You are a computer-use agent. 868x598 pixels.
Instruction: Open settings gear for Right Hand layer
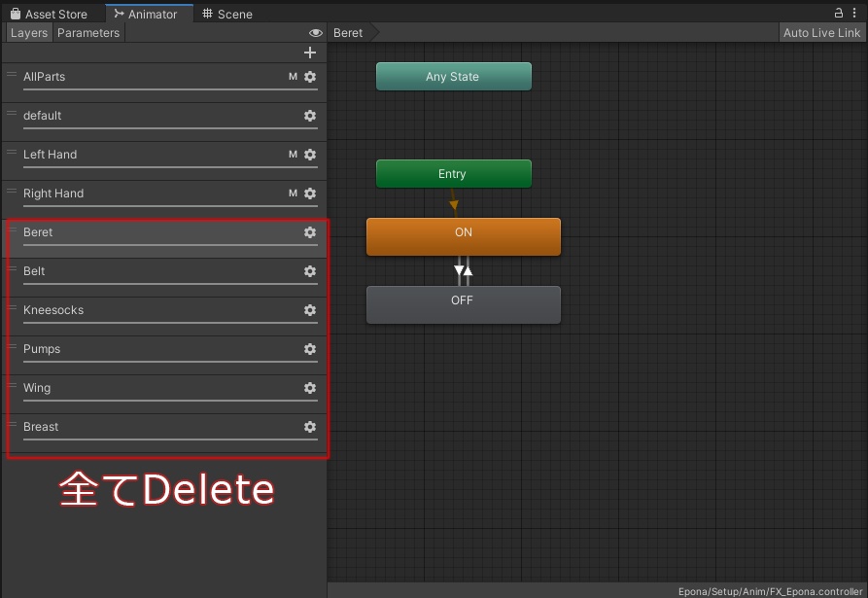[310, 193]
